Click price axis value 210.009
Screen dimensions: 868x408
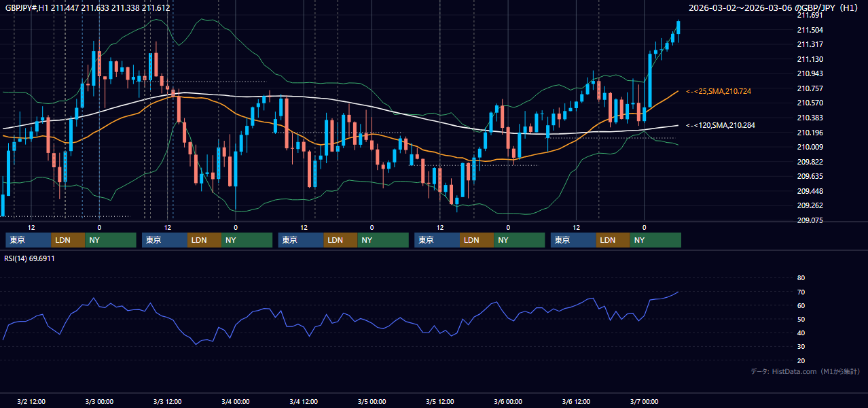pyautogui.click(x=810, y=147)
